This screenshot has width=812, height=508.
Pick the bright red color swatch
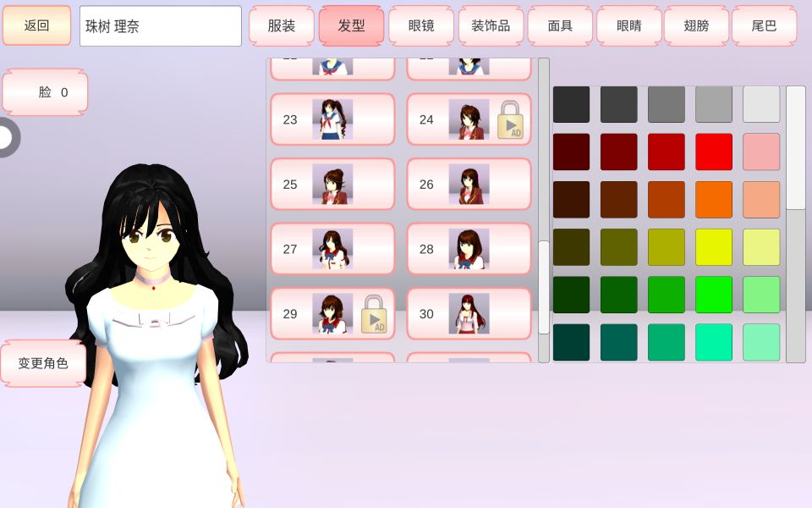tap(714, 152)
